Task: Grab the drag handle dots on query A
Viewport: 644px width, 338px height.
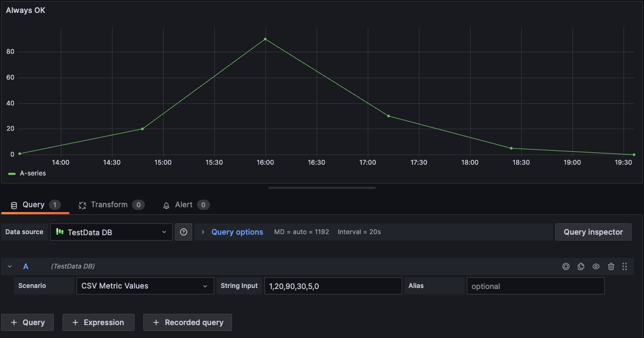Action: point(625,266)
